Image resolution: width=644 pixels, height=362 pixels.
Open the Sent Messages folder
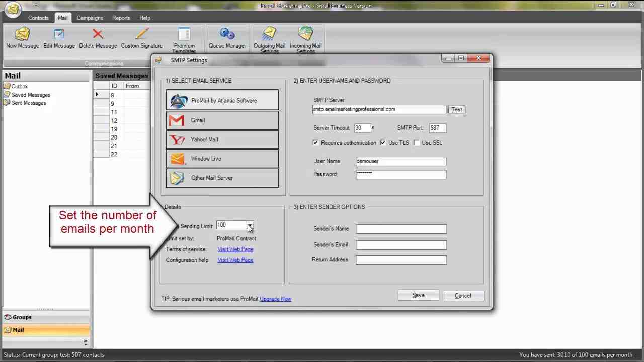[x=25, y=103]
